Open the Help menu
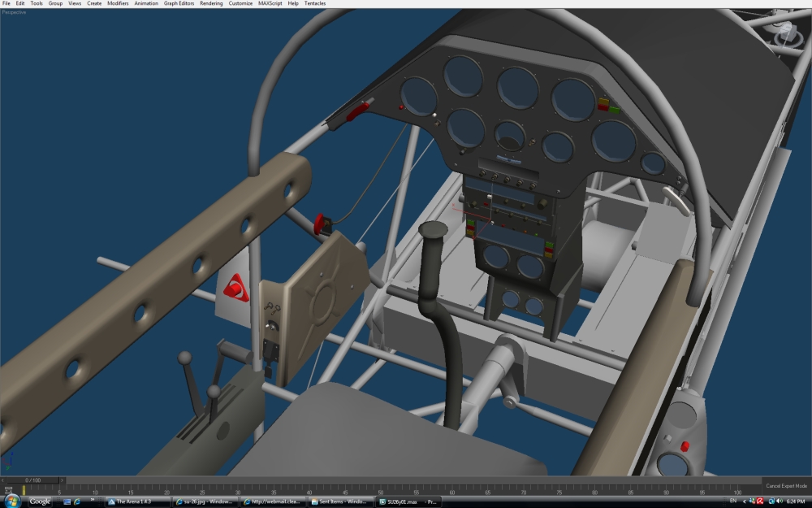The image size is (812, 508). tap(293, 3)
